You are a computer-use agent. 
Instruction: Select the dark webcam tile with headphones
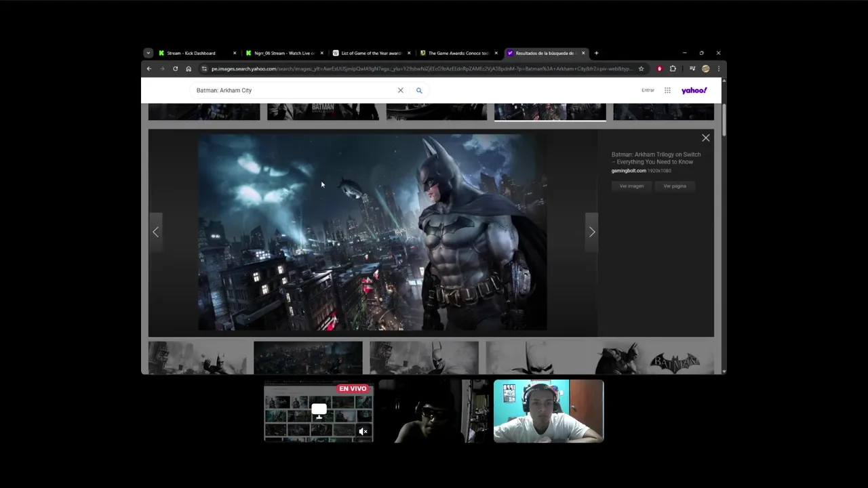click(x=433, y=411)
